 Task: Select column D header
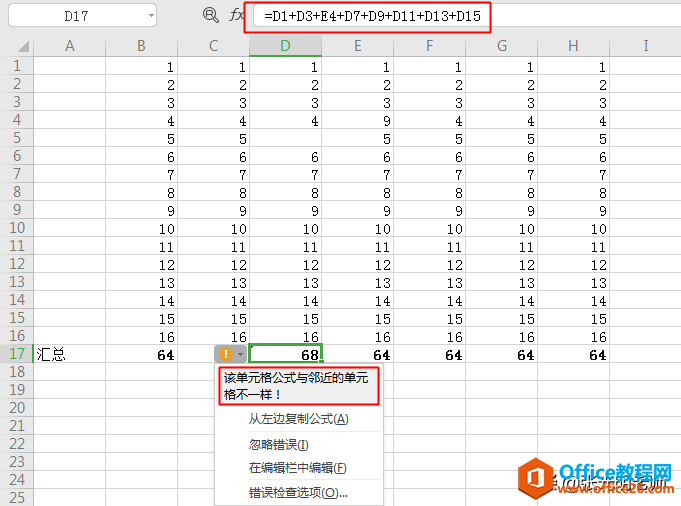285,46
